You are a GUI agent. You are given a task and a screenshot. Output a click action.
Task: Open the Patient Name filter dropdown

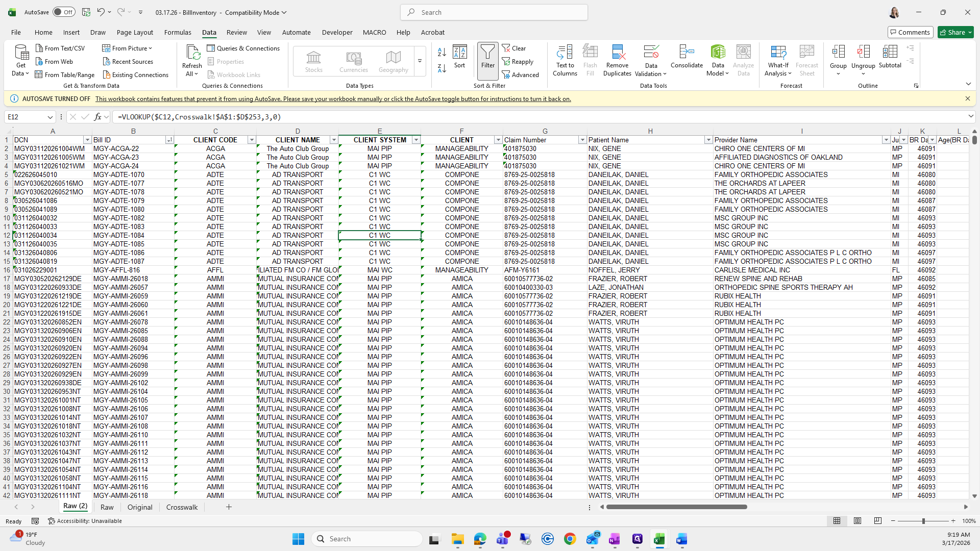pyautogui.click(x=708, y=140)
